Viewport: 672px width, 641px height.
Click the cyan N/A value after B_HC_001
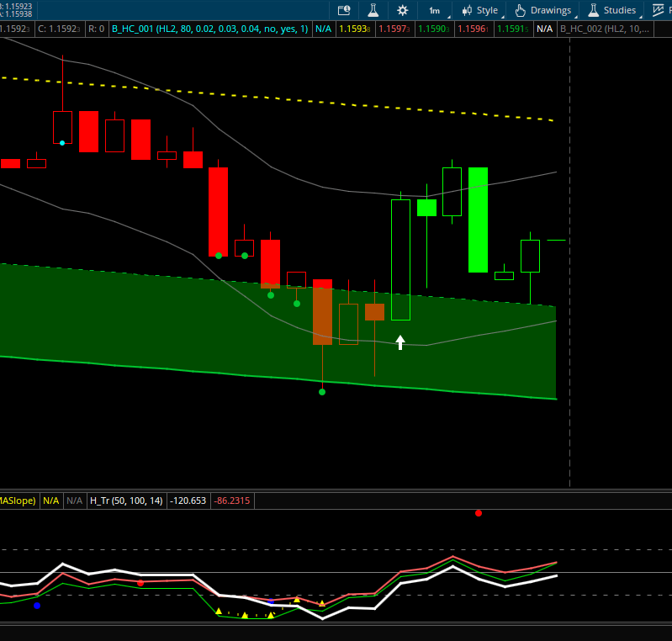(324, 29)
